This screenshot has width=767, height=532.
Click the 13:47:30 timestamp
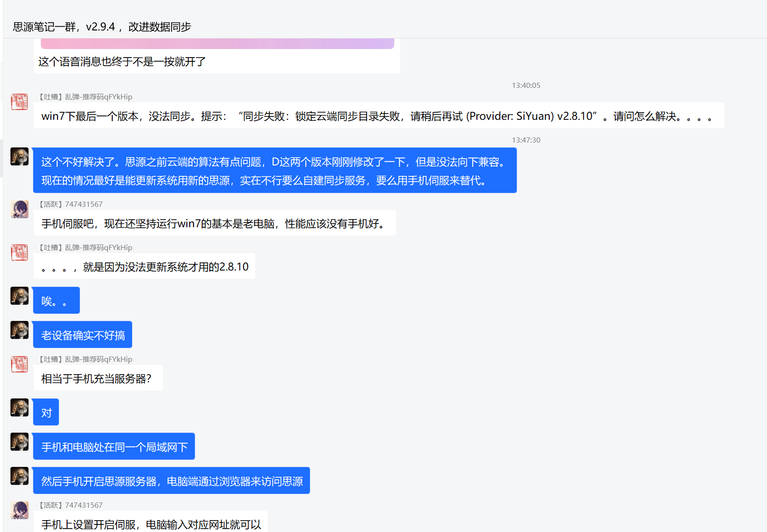(526, 140)
